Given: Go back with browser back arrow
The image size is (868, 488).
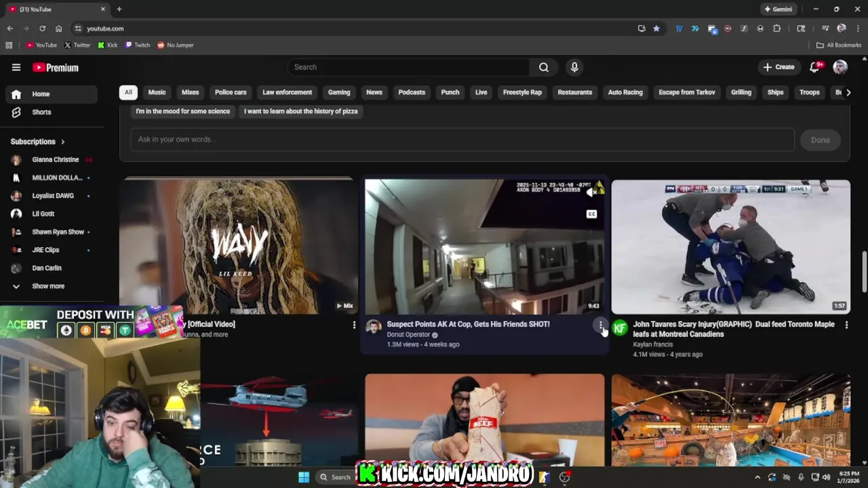Looking at the screenshot, I should point(9,28).
